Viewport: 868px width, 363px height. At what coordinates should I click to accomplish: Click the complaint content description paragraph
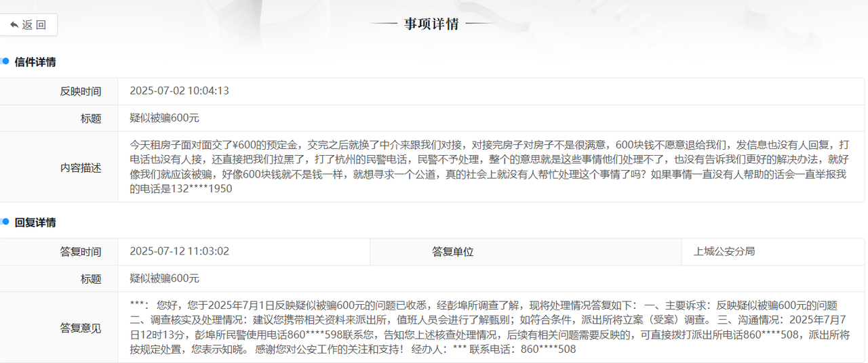[x=488, y=167]
